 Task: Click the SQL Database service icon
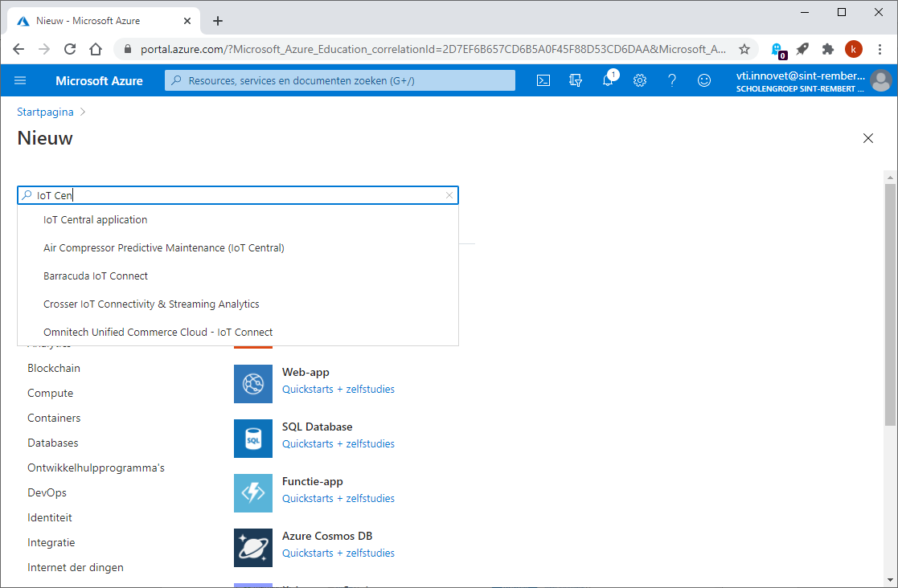coord(253,439)
